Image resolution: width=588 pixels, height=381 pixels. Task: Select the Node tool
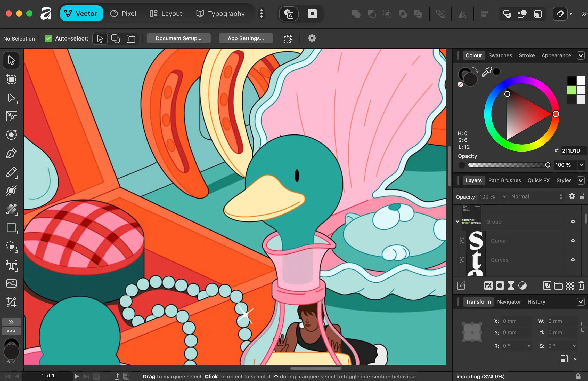coord(11,98)
